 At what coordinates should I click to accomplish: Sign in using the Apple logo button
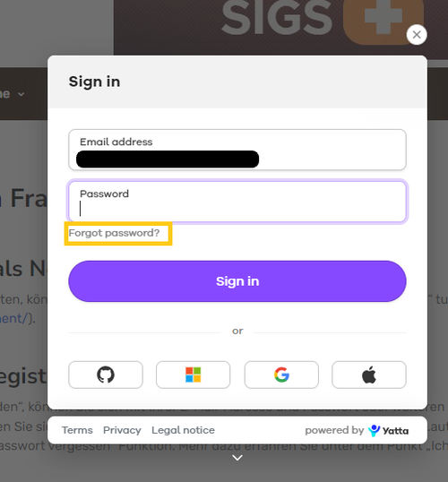click(369, 374)
